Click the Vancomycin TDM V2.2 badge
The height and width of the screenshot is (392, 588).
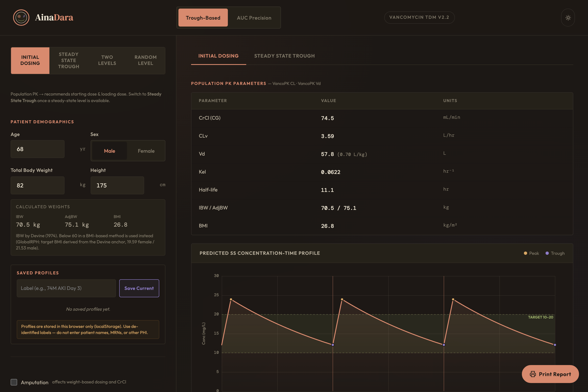coord(419,17)
